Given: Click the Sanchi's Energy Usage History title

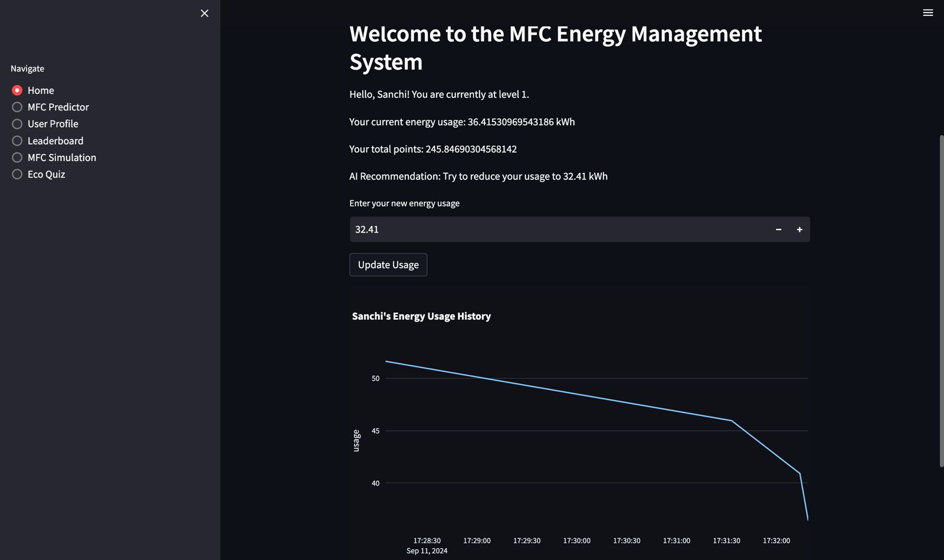Looking at the screenshot, I should (421, 316).
